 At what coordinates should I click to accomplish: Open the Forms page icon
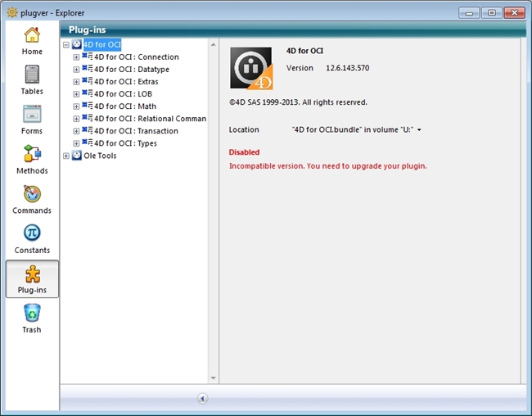(32, 120)
